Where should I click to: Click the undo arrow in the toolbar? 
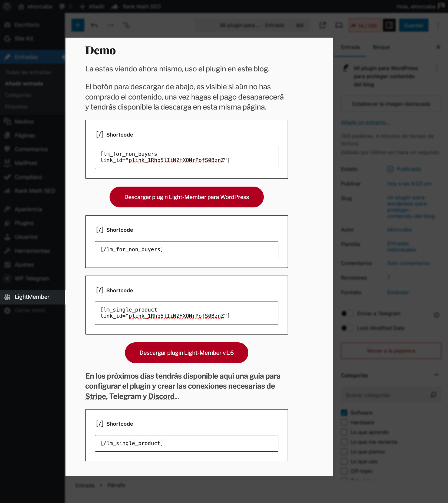point(94,25)
